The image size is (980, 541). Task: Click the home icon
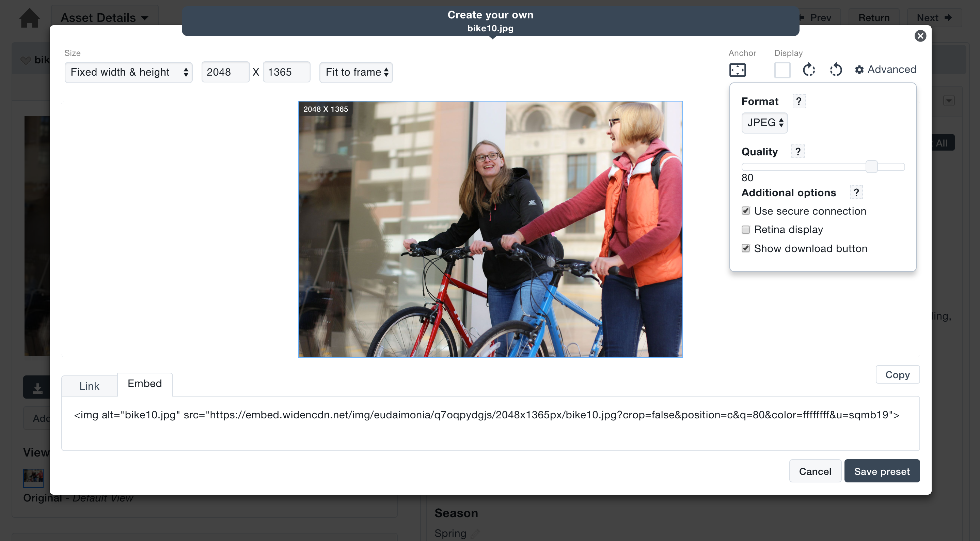pyautogui.click(x=29, y=18)
